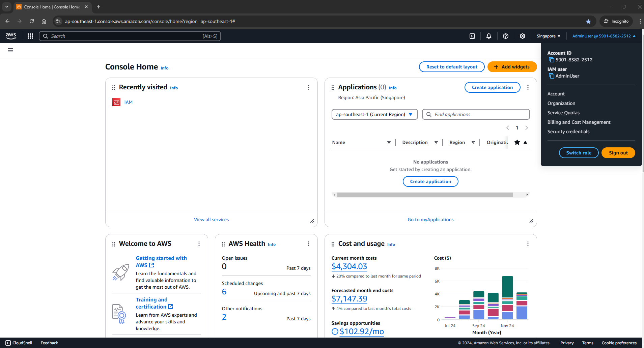
Task: Click Create application under No applications
Action: click(430, 181)
